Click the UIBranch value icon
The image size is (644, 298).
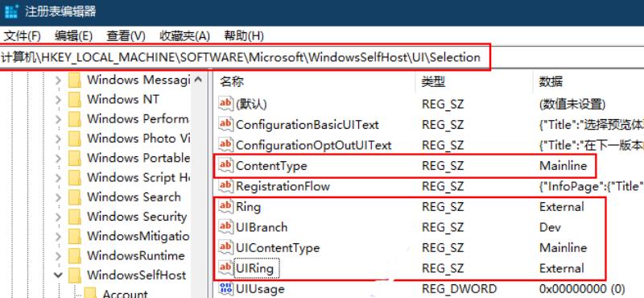tap(226, 227)
